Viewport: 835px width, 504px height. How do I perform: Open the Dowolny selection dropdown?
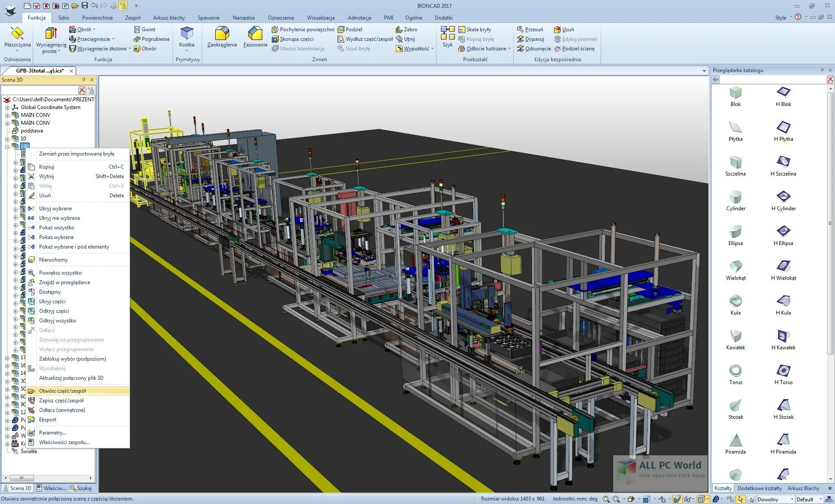(x=792, y=499)
